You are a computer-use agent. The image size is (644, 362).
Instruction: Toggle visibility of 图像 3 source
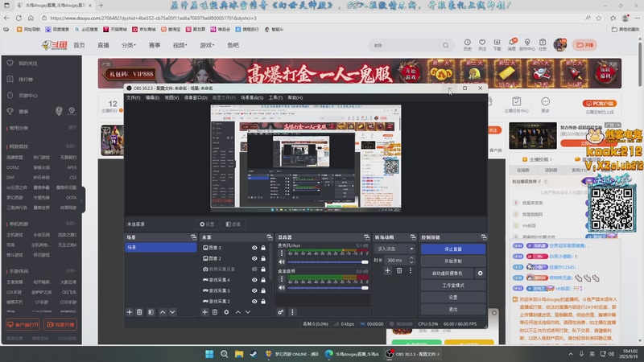254,248
